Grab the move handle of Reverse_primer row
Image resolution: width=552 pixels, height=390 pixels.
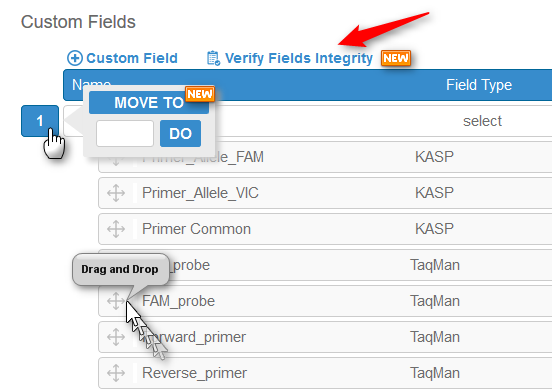[x=116, y=373]
